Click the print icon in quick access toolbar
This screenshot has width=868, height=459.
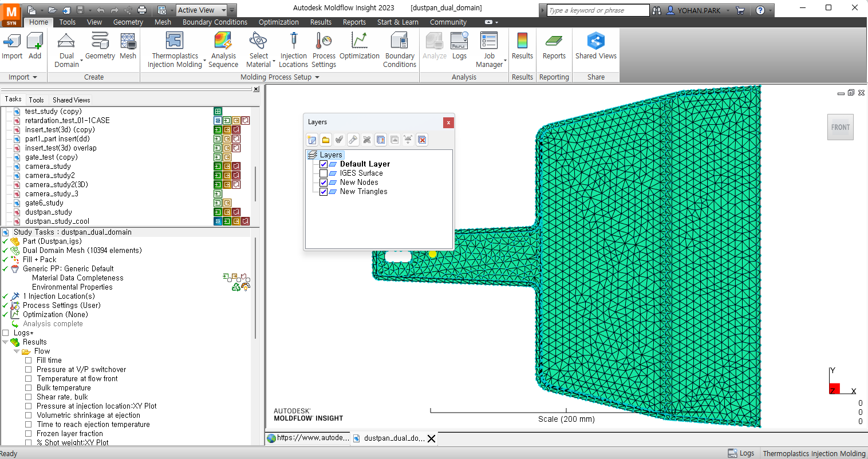click(142, 10)
